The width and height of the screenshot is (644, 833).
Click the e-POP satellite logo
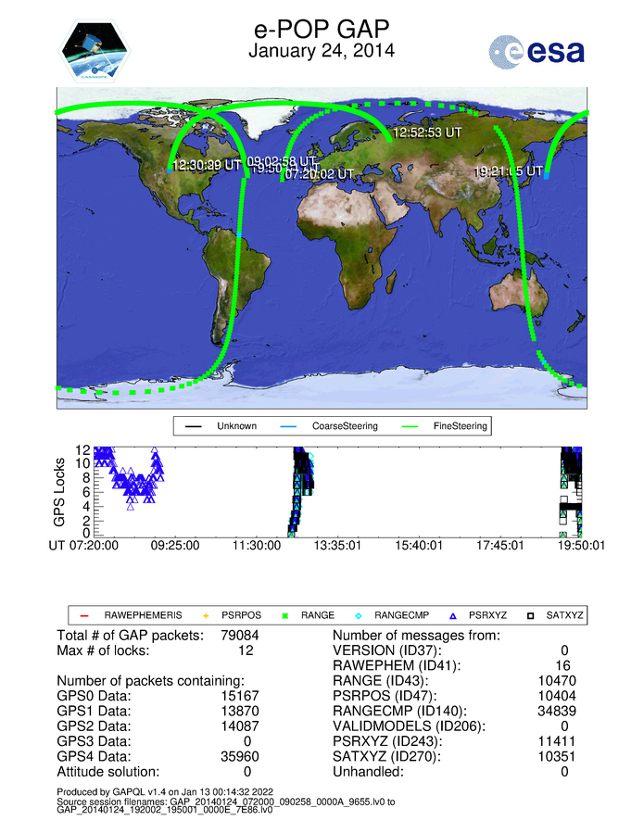coord(95,50)
